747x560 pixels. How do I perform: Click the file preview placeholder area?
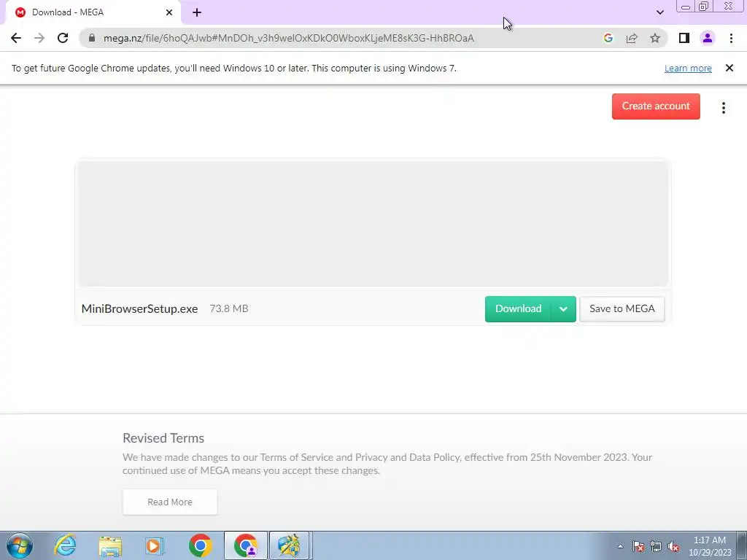373,224
